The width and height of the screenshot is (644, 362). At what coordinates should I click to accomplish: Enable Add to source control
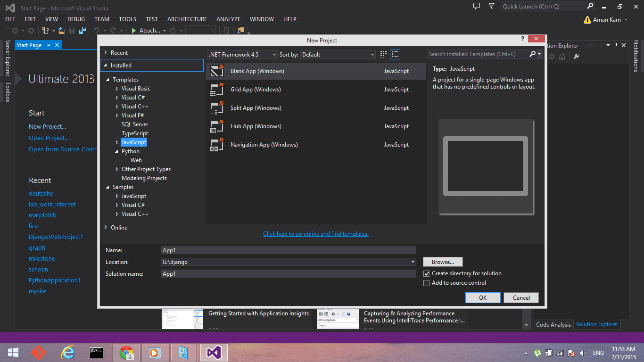(426, 283)
